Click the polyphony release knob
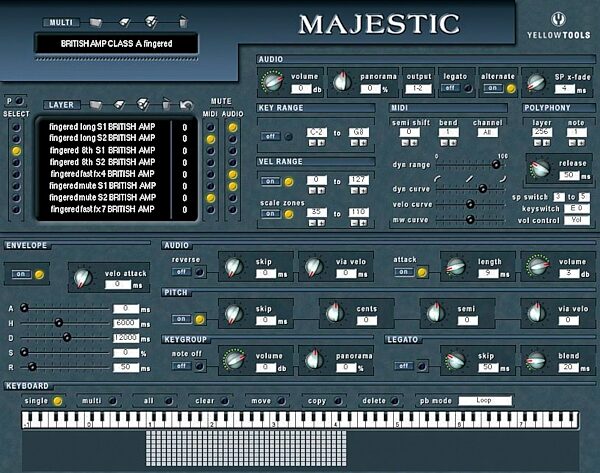 click(540, 168)
